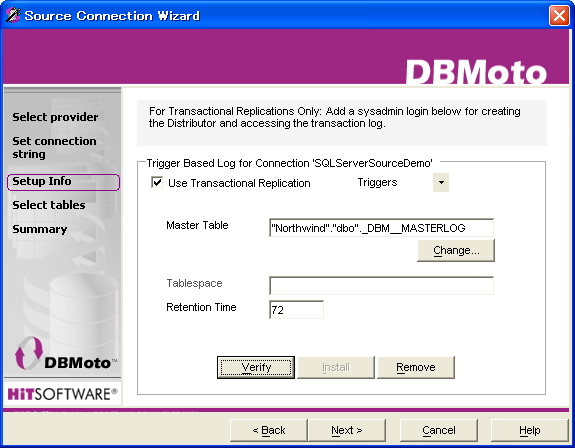This screenshot has height=448, width=575.
Task: Click the Change... button
Action: point(456,250)
